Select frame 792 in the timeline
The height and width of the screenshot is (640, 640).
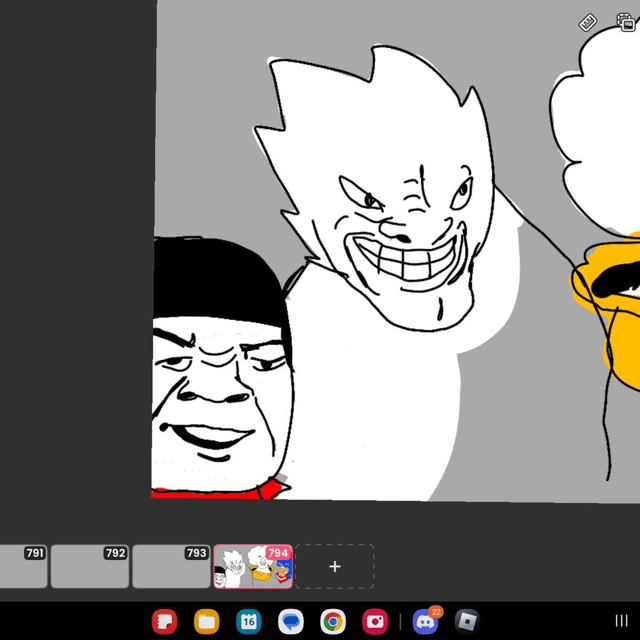90,566
